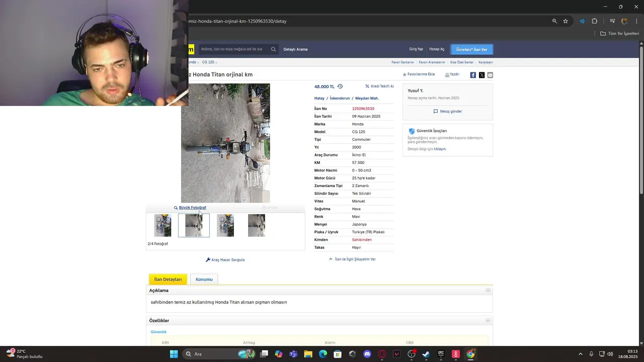The image size is (644, 362).
Task: Open the Chrome extensions puzzle icon
Action: tap(595, 21)
